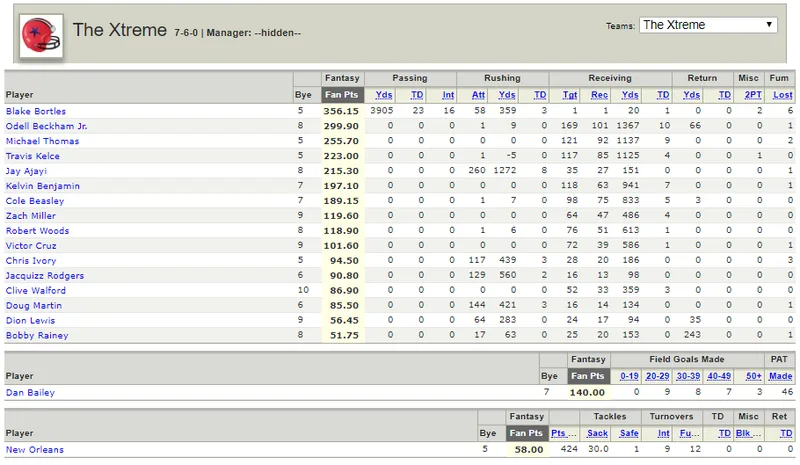Open Dan Bailey kicker link
The height and width of the screenshot is (465, 800).
30,392
